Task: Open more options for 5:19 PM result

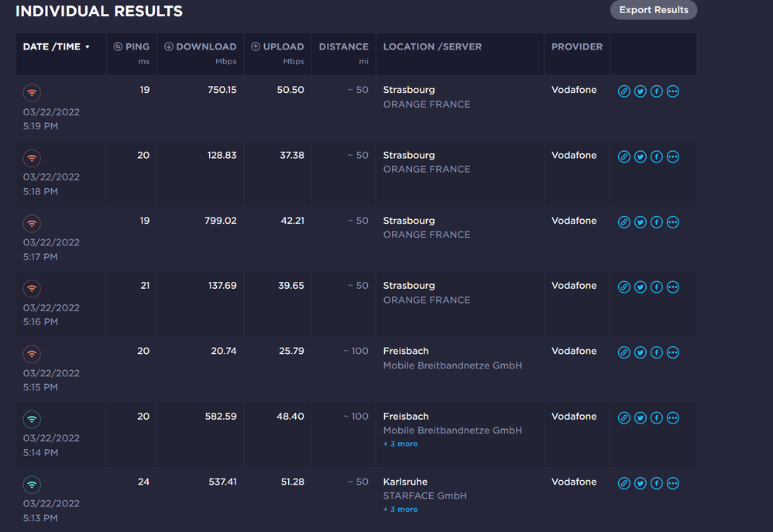Action: pyautogui.click(x=673, y=91)
